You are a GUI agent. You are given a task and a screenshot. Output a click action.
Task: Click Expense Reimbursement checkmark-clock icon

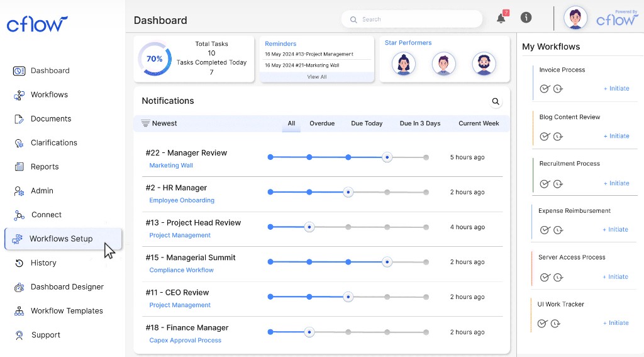pos(545,230)
